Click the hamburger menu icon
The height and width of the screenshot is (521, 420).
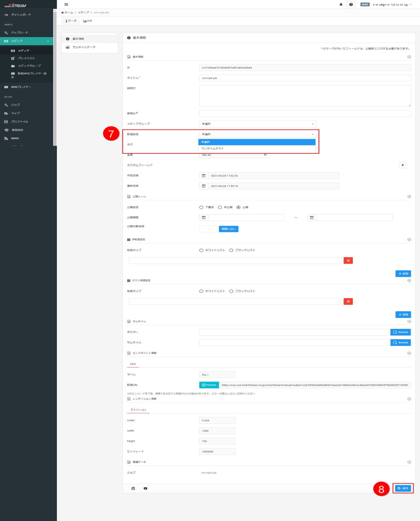click(x=66, y=4)
